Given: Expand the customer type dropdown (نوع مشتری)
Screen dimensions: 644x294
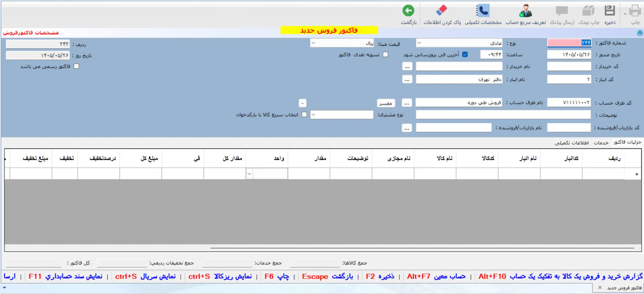Looking at the screenshot, I should (314, 115).
